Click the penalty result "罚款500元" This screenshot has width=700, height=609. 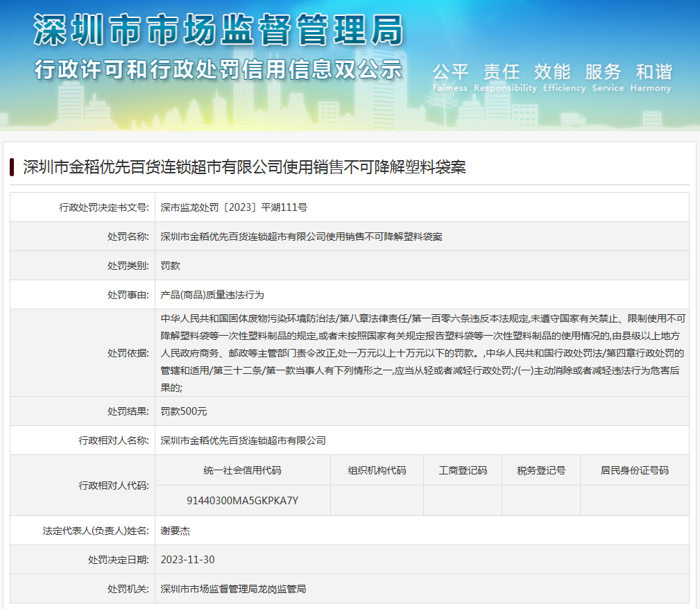click(x=184, y=411)
